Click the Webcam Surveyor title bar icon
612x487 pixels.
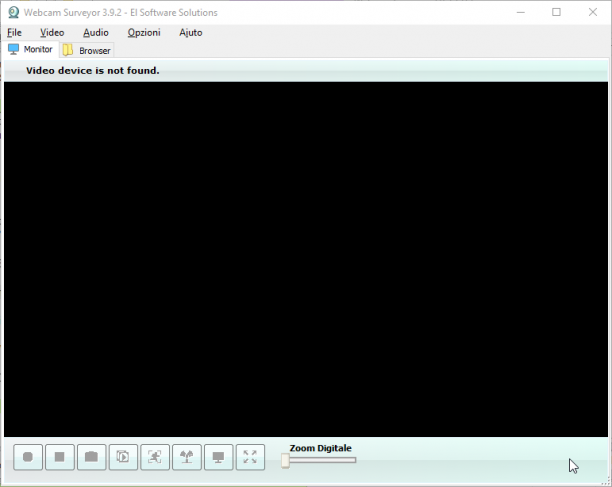tap(14, 12)
